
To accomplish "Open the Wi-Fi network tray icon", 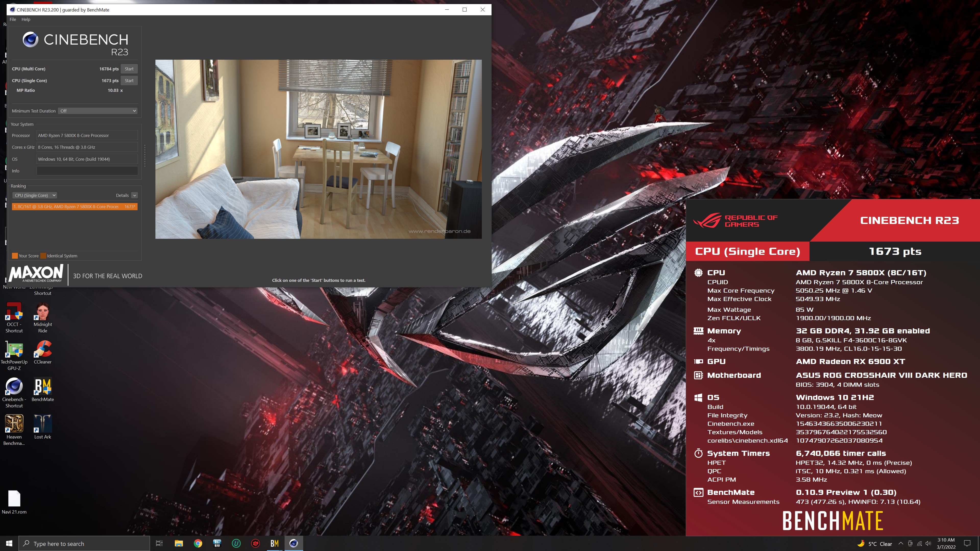I will click(919, 543).
